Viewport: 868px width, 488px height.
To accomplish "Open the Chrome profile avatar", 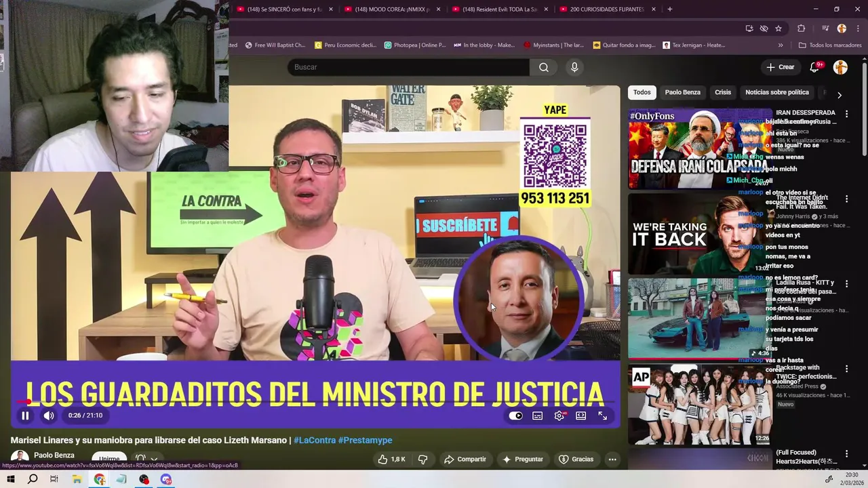I will 842,28.
